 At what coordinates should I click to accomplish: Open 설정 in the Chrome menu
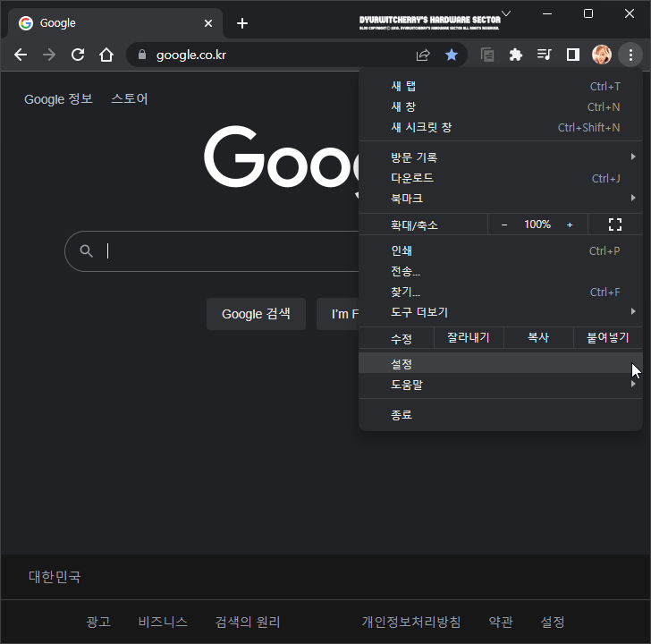click(x=501, y=364)
